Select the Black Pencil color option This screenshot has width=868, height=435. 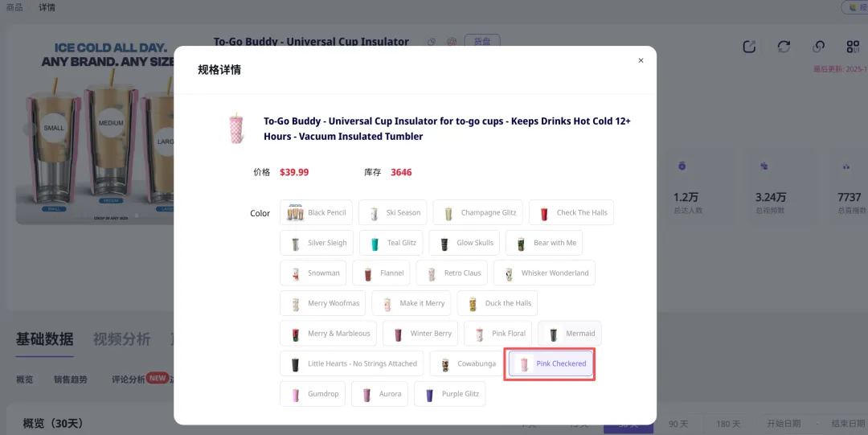[317, 213]
